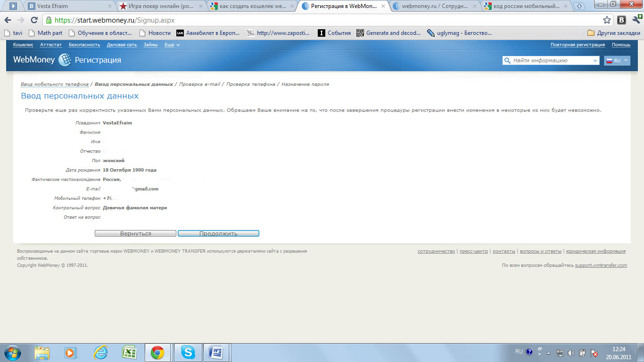
Task: Go back using Chrome's back arrow
Action: tap(8, 20)
